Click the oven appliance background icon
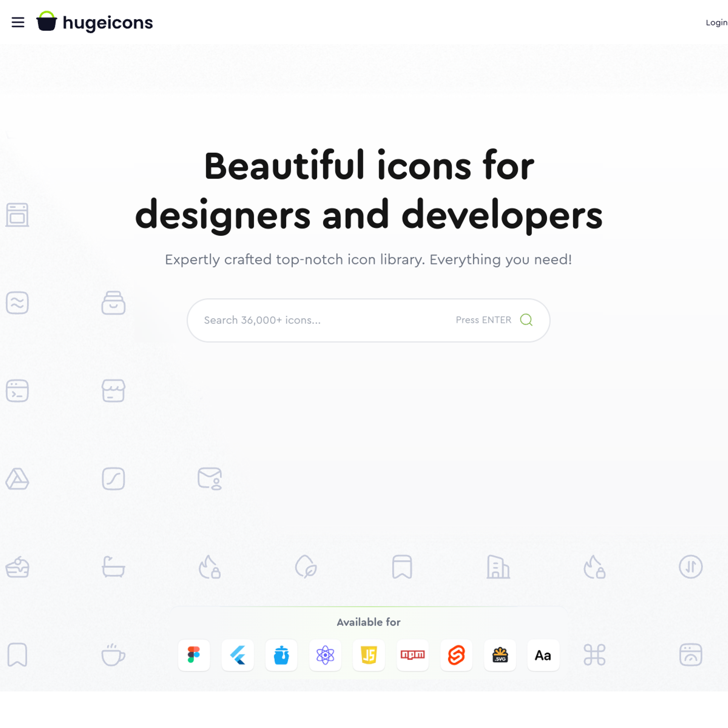The height and width of the screenshot is (728, 728). pyautogui.click(x=17, y=215)
